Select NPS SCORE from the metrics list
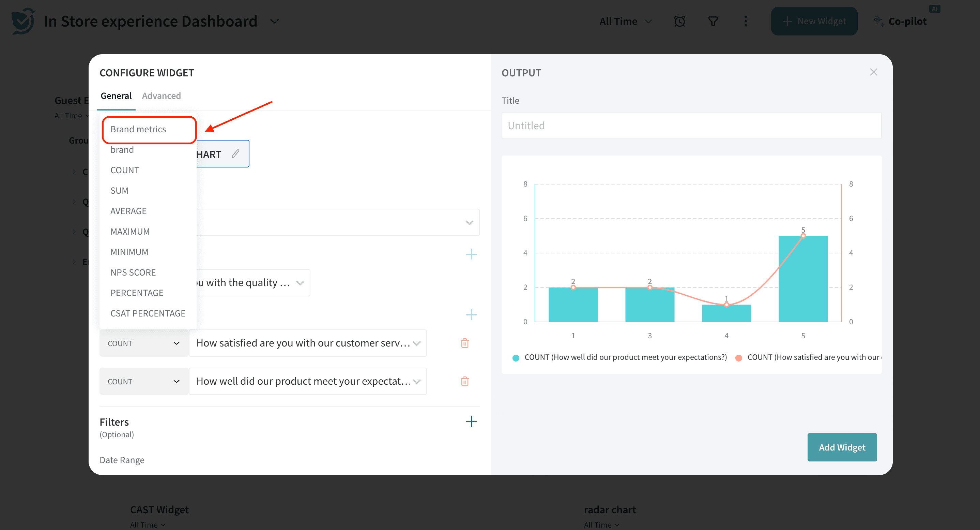 [x=133, y=272]
